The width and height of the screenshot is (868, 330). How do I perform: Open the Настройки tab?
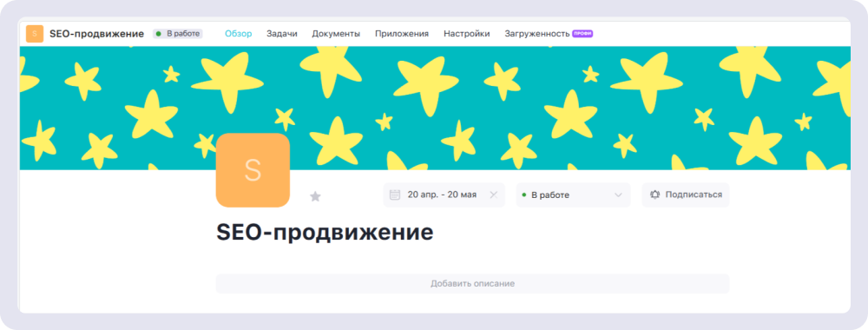point(467,34)
